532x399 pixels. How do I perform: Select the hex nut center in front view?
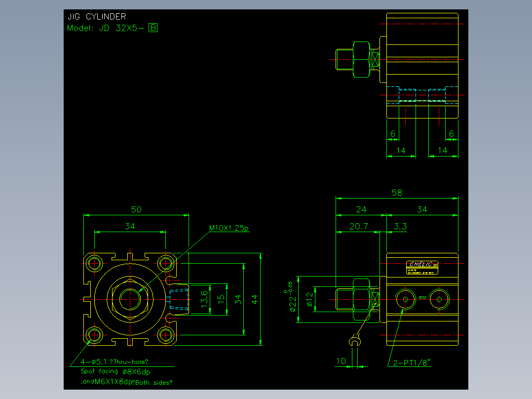(x=130, y=300)
